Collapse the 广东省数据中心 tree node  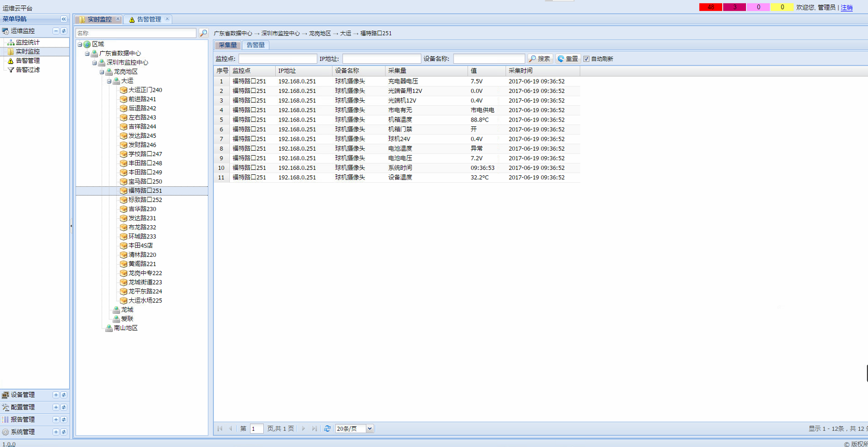tap(87, 53)
